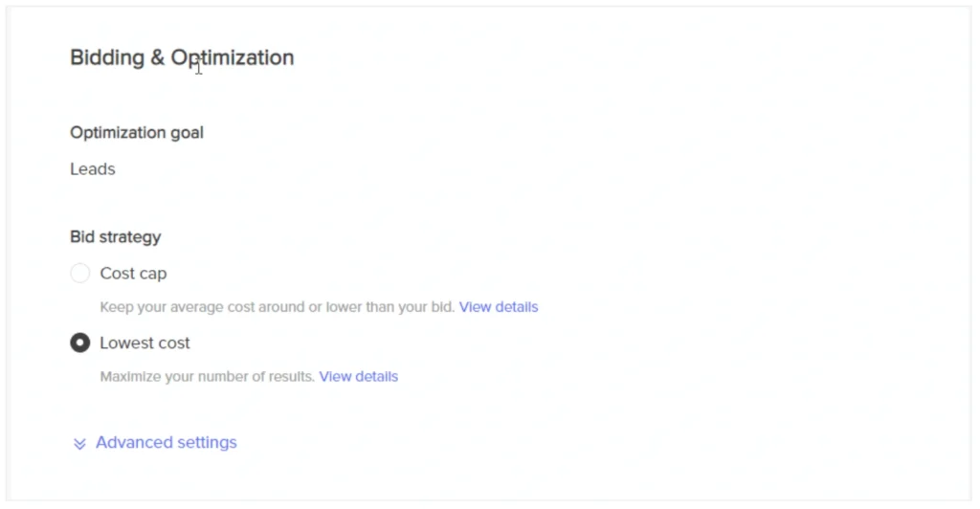Viewport: 980px width, 509px height.
Task: Click the Cost cap option label
Action: click(x=133, y=274)
